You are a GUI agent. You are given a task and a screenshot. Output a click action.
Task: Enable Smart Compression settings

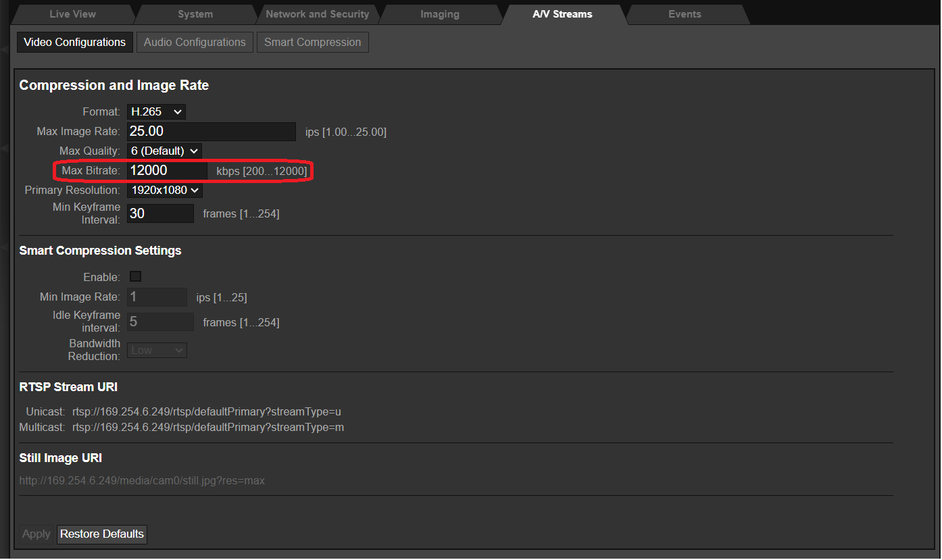coord(135,276)
